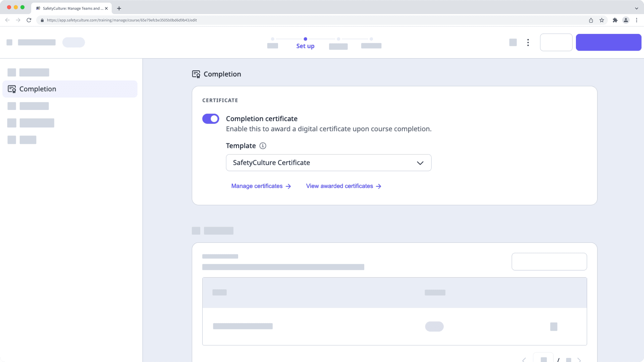
Task: Open the View awarded certificates link
Action: 339,186
